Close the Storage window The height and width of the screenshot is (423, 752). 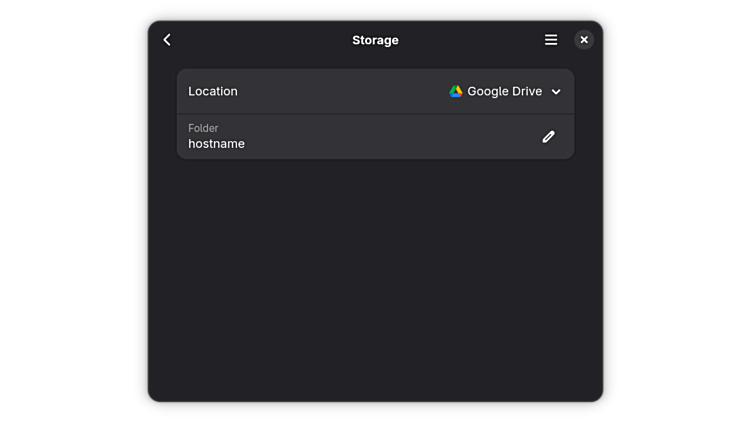(584, 40)
